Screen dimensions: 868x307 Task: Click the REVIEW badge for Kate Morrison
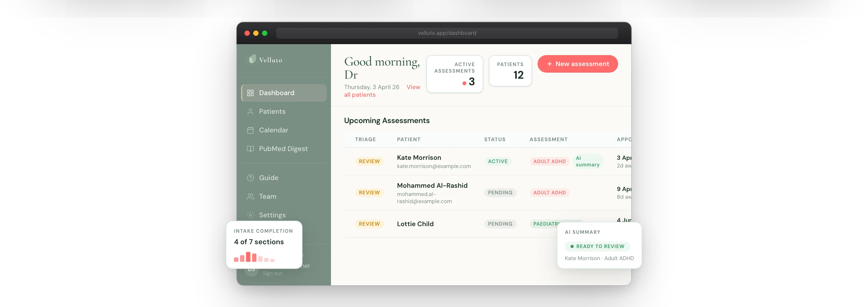[369, 161]
